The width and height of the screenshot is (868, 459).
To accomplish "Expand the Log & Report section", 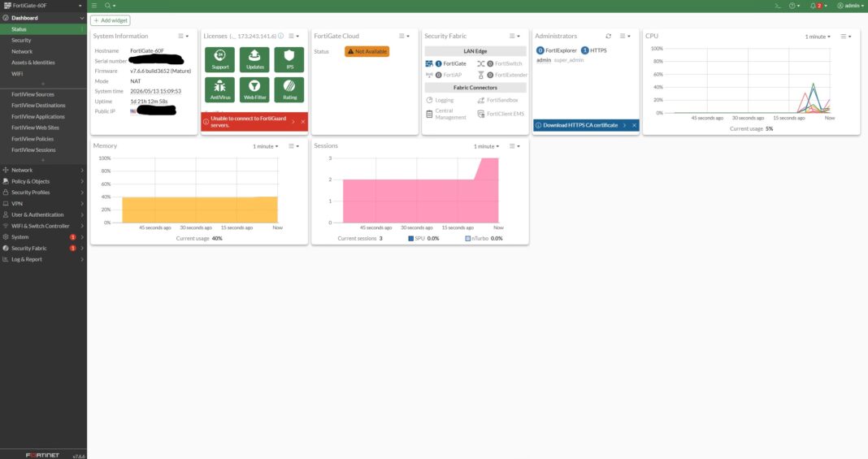I will coord(43,259).
